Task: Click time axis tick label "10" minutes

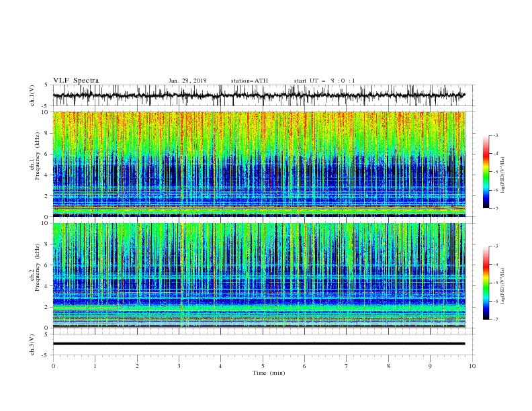Action: point(472,366)
